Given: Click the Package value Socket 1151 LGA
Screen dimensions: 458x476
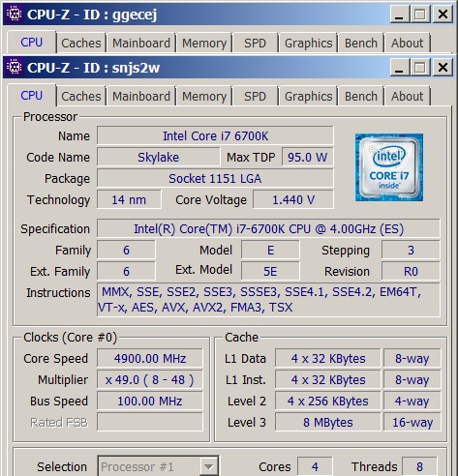Looking at the screenshot, I should [215, 178].
